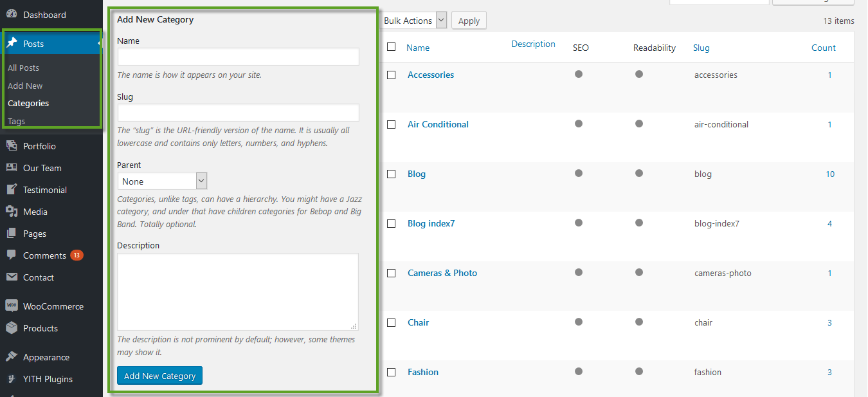
Task: Expand the Parent category dropdown
Action: 162,181
